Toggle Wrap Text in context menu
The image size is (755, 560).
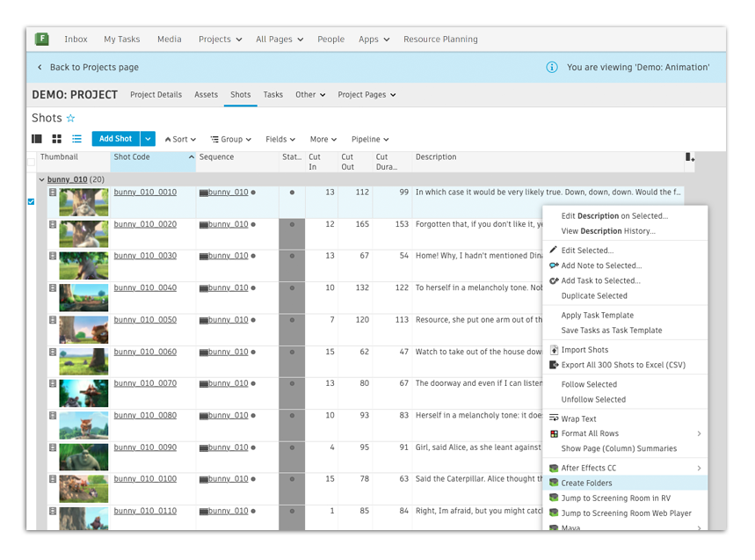[578, 419]
